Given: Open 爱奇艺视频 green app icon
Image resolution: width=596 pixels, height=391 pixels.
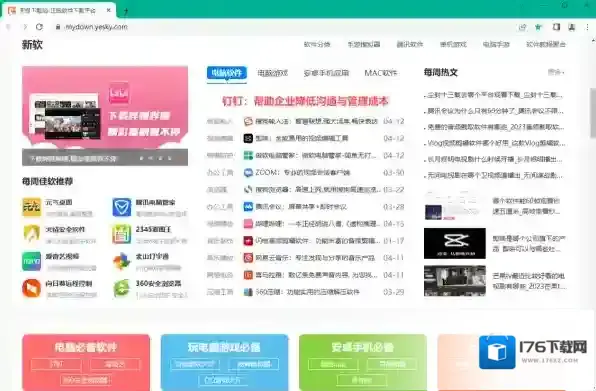Looking at the screenshot, I should pyautogui.click(x=32, y=261).
